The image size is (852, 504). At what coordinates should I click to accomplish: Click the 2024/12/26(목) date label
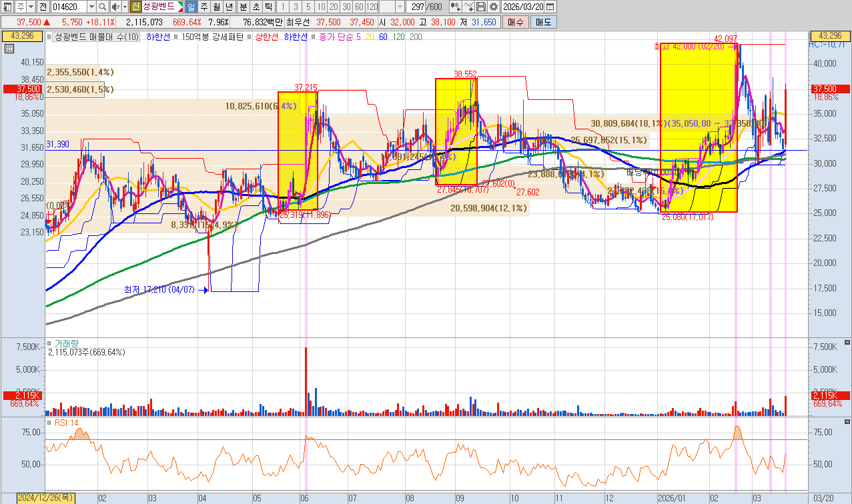click(x=46, y=498)
